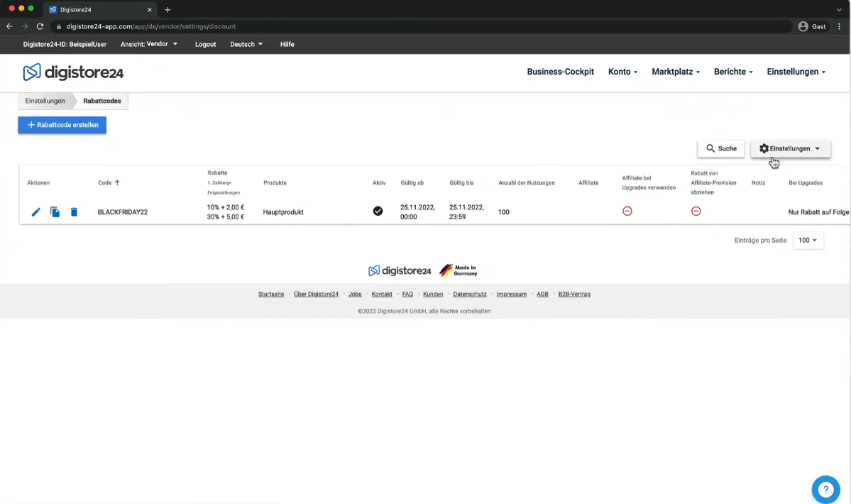This screenshot has height=504, width=851.
Task: Go back with the browser back arrow
Action: 9,26
